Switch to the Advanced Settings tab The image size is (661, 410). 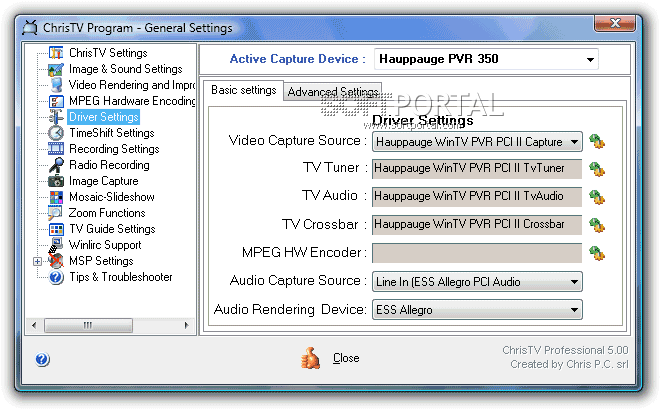click(333, 91)
